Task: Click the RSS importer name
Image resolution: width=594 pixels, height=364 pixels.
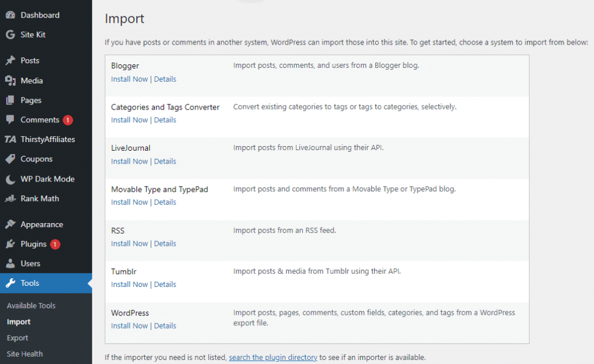Action: tap(118, 231)
